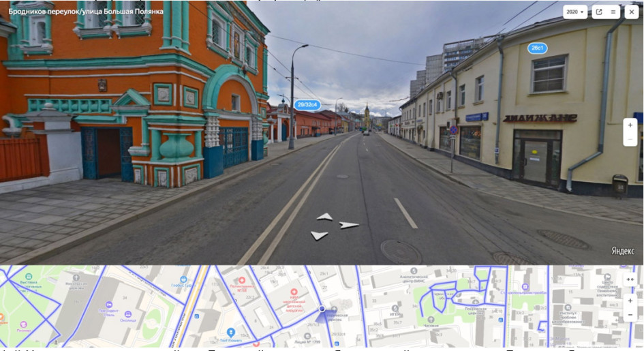Move along the lower-left navigation arrow
This screenshot has height=351, width=644.
coord(319,235)
